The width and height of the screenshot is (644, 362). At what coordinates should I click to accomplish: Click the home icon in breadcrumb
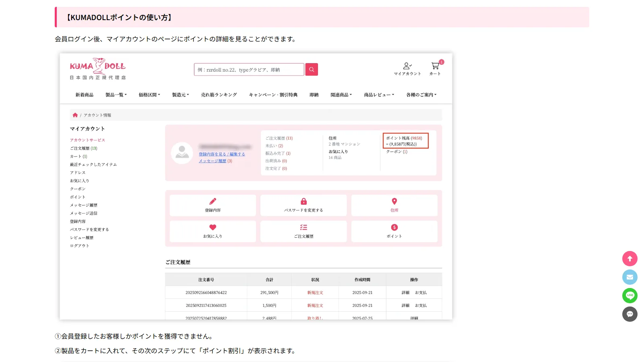[75, 115]
